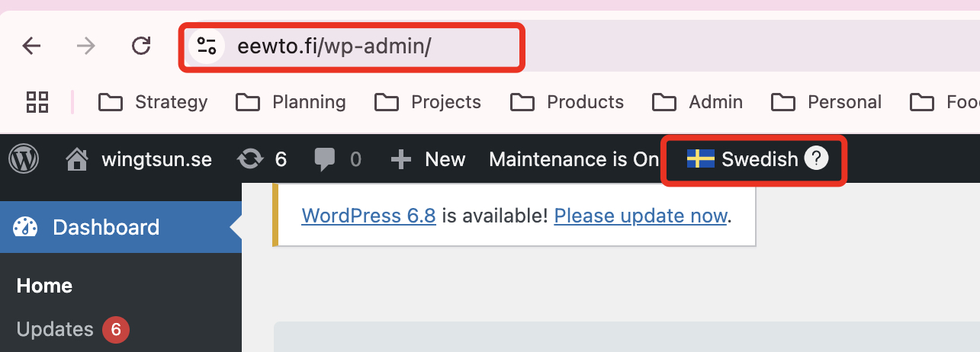
Task: Click the help question mark next to Swedish
Action: pos(816,159)
